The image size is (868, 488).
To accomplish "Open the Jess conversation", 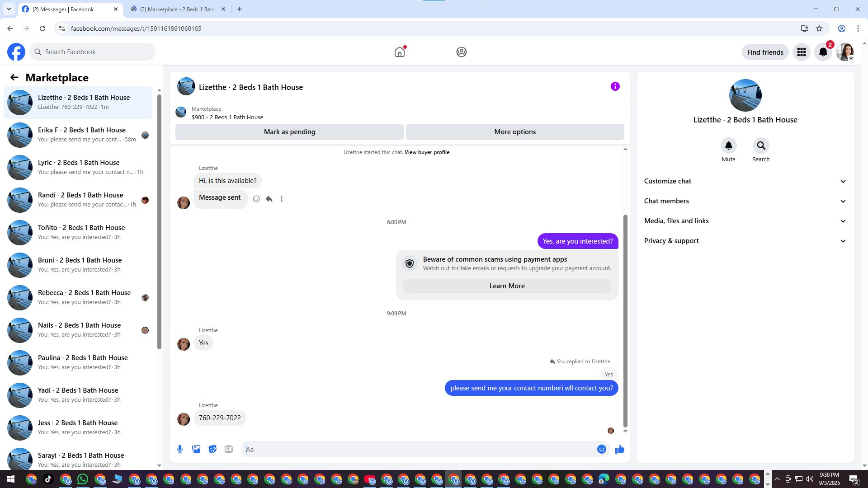I will pyautogui.click(x=78, y=427).
